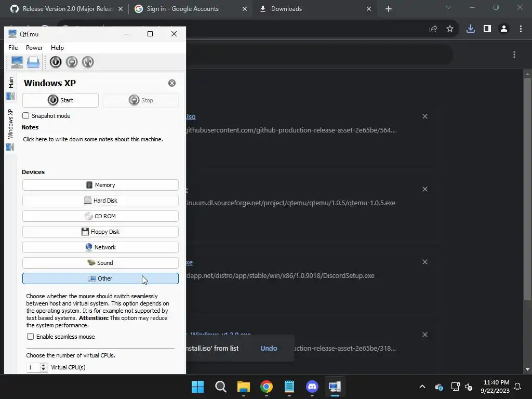This screenshot has height=399, width=532.
Task: Remove the qtemu-1.0.5.exe download from list
Action: point(425,189)
